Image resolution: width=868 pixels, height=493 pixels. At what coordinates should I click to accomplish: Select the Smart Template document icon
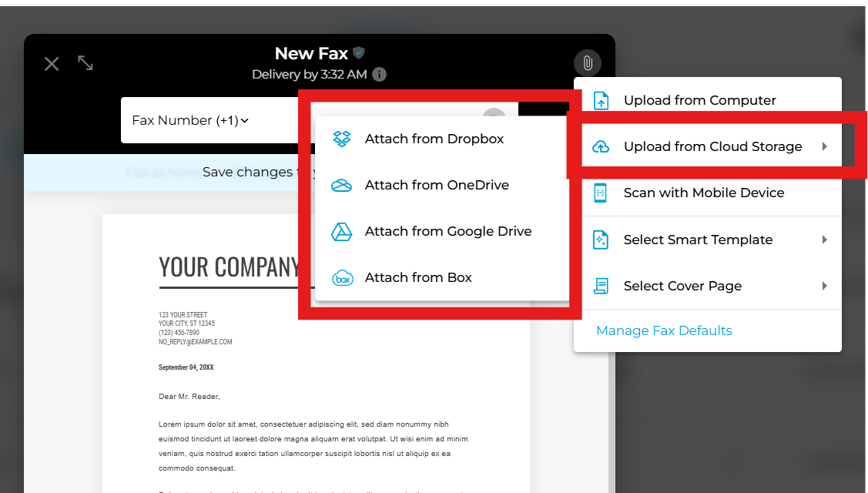[600, 240]
